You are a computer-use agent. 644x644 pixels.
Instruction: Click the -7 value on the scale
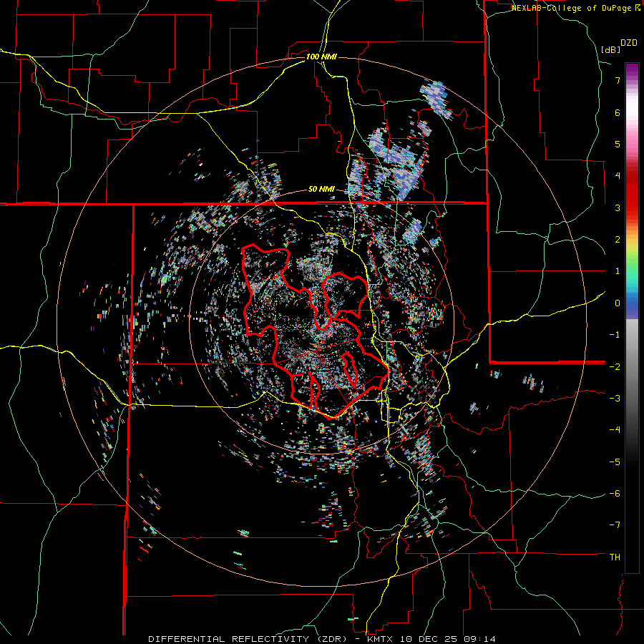pyautogui.click(x=615, y=525)
